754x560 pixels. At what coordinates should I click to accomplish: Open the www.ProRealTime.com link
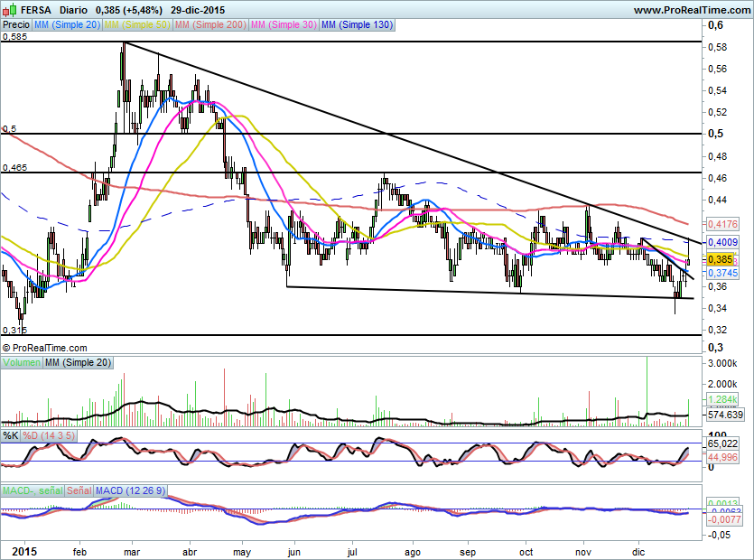[691, 9]
